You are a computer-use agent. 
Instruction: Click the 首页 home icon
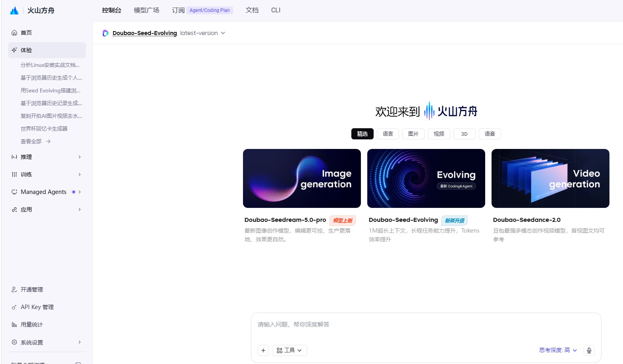(x=14, y=33)
